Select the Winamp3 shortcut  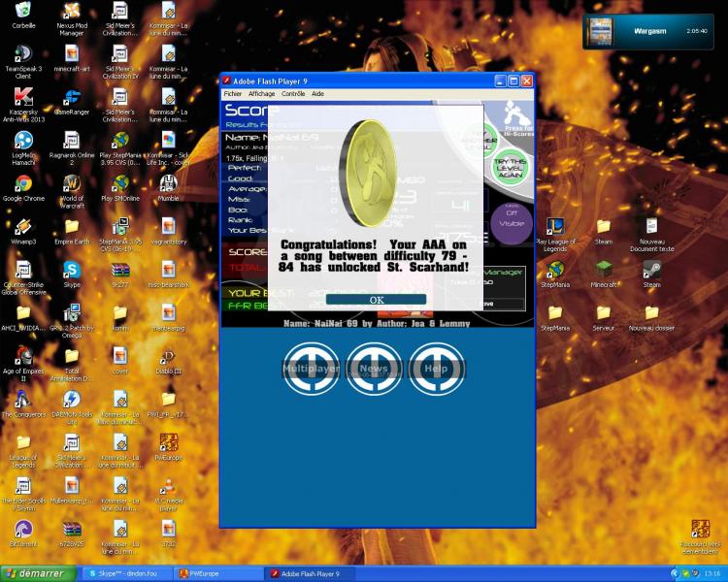[23, 231]
